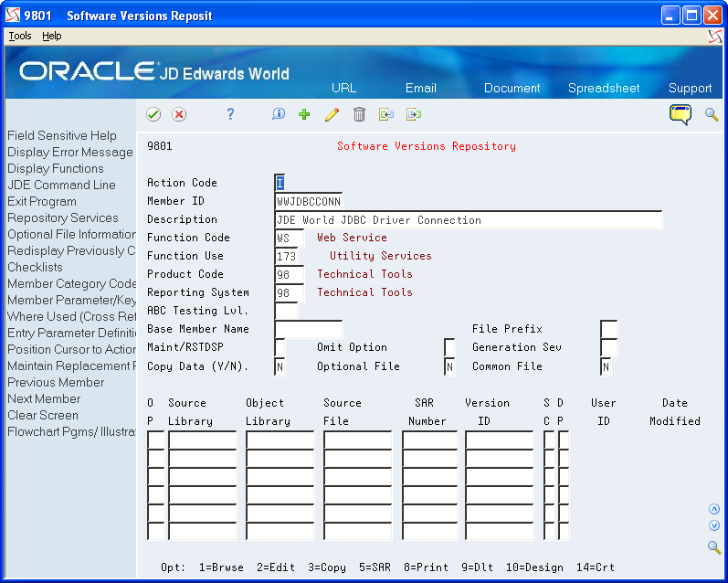Click the Omit Option field
This screenshot has width=728, height=583.
(x=449, y=347)
